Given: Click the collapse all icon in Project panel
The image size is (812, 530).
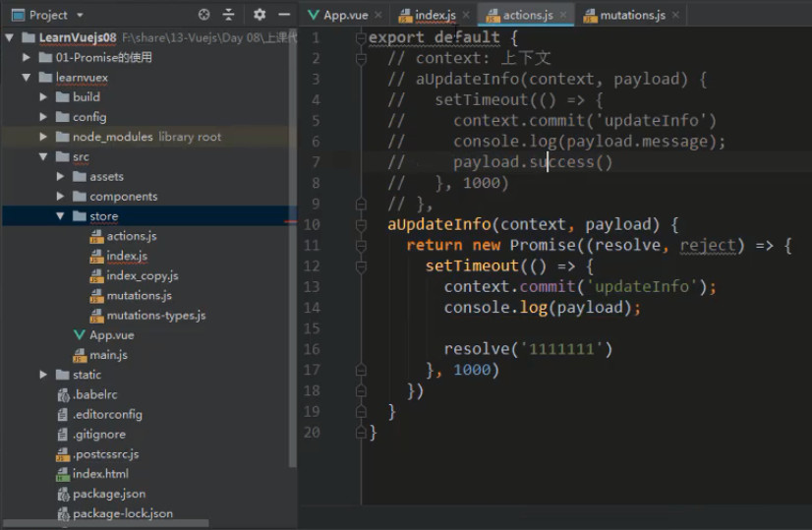Looking at the screenshot, I should click(x=228, y=15).
